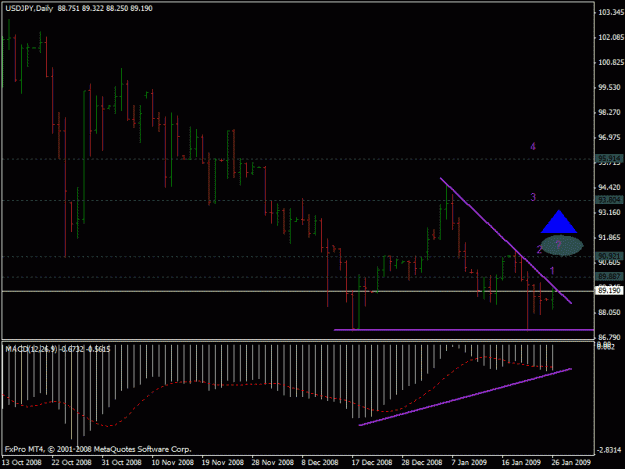The width and height of the screenshot is (625, 469).
Task: Click the 91.865 price axis label
Action: coord(609,237)
